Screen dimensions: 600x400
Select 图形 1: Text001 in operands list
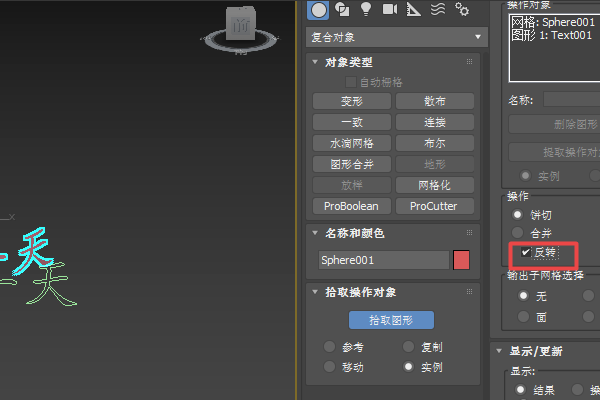click(x=552, y=35)
